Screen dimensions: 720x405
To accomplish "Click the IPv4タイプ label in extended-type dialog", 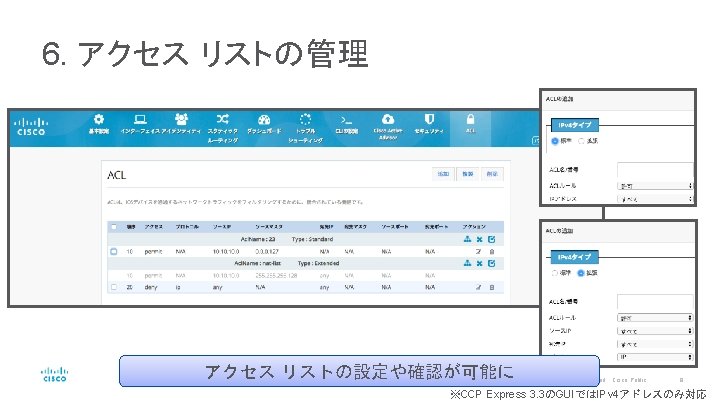I will tap(575, 257).
